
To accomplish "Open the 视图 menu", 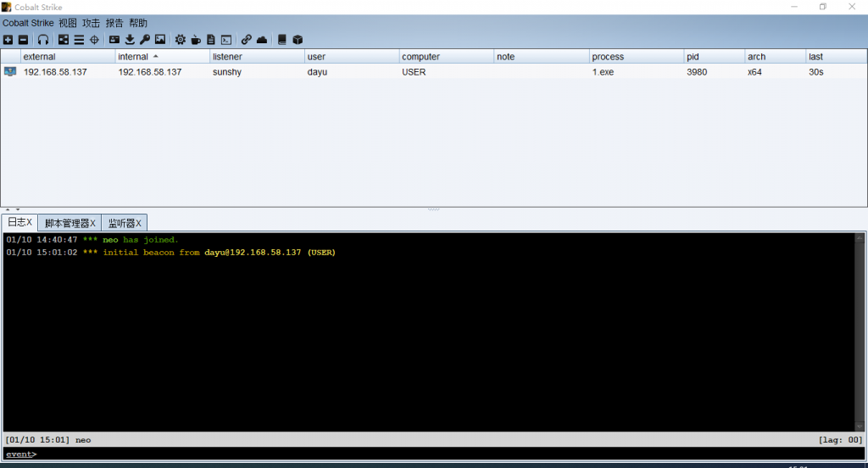I will pos(68,23).
